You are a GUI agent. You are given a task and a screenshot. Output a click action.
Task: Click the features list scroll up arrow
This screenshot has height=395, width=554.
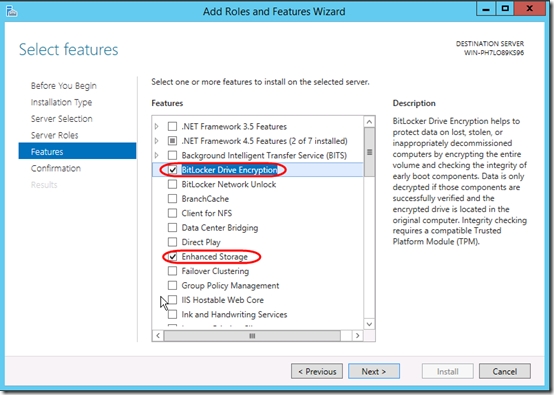click(369, 122)
